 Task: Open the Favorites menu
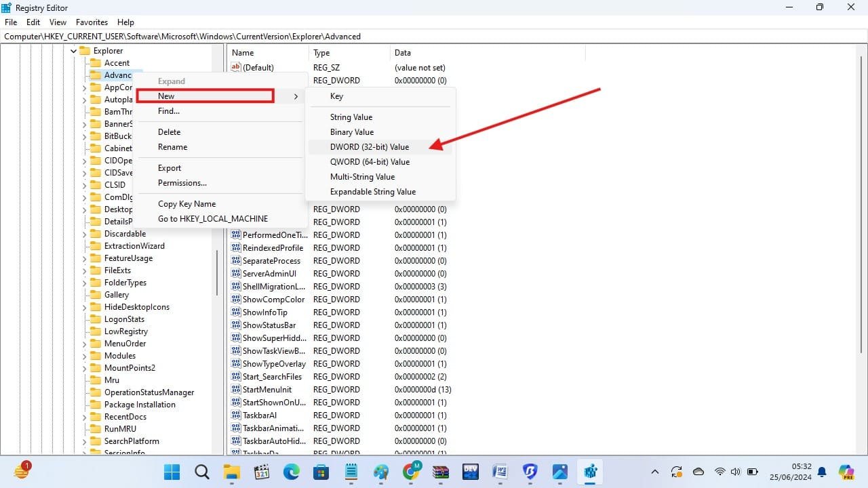[x=92, y=22]
